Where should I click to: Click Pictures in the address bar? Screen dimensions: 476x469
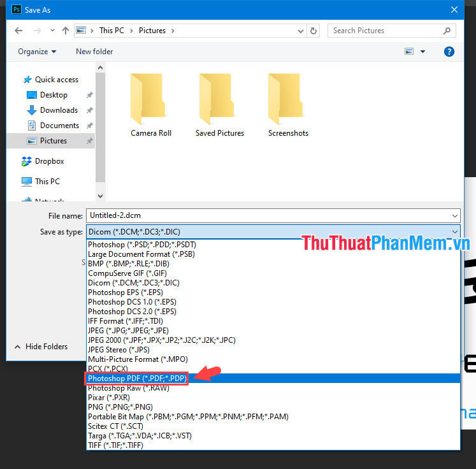152,31
